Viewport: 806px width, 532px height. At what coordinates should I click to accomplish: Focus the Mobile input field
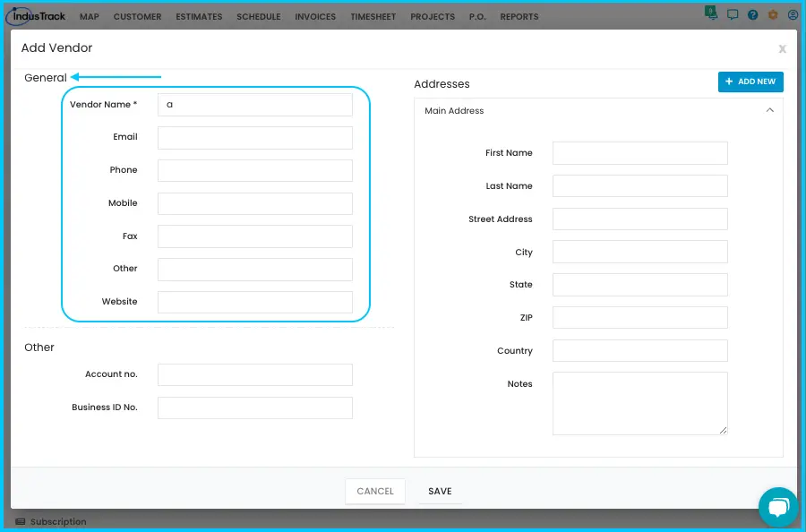[x=255, y=203]
